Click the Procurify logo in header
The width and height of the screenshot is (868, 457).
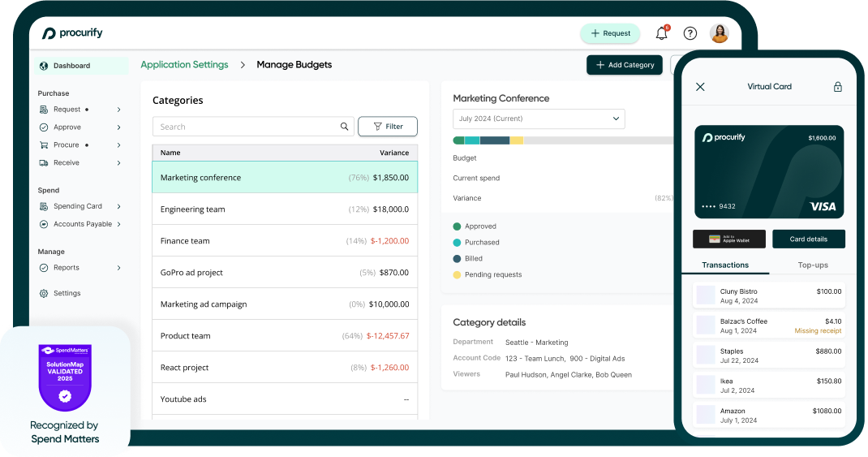[x=73, y=33]
